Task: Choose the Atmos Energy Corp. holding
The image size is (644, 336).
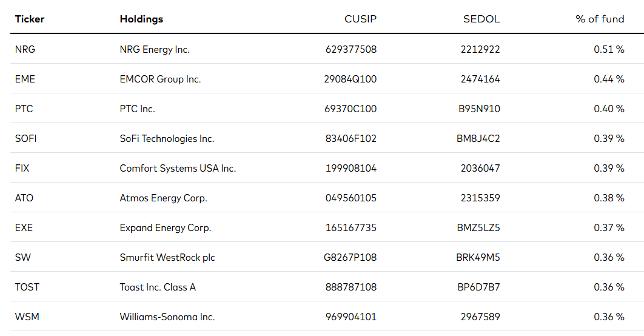Action: (163, 198)
